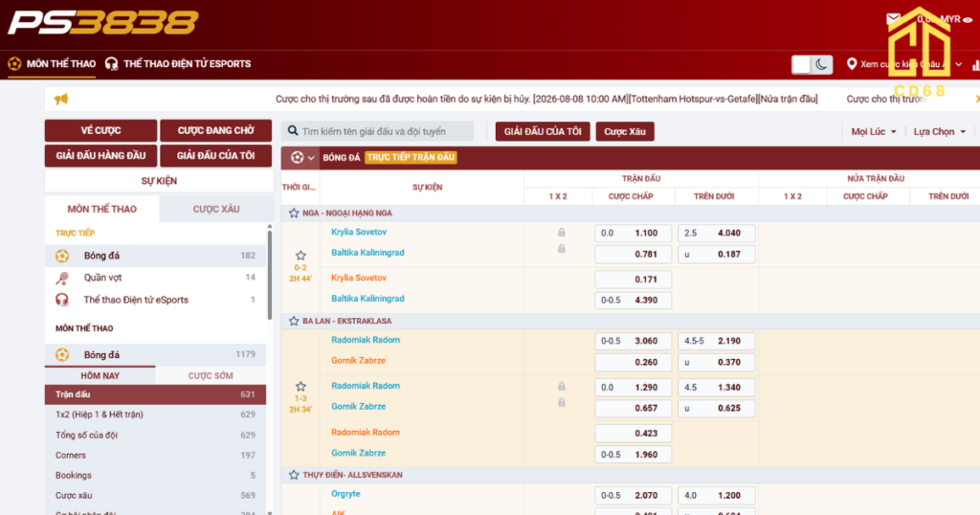
Task: Star the Krylia Sovetov vs Baltika match
Action: 301,256
